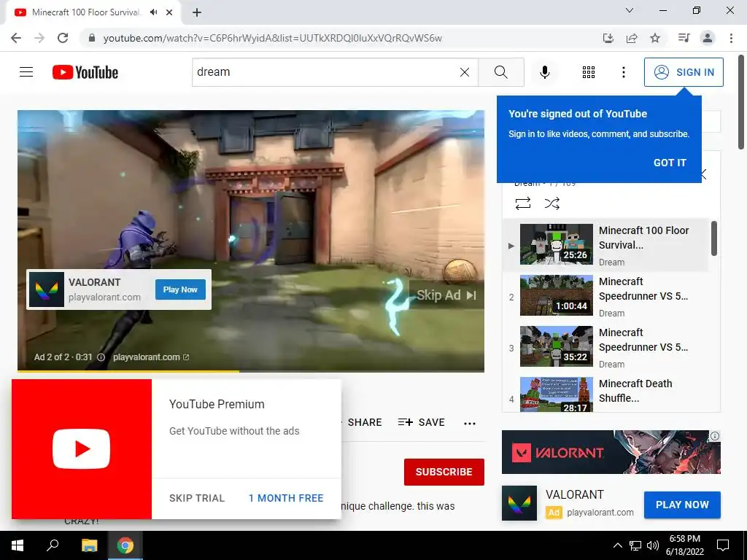Open Windows Start menu

point(18,545)
